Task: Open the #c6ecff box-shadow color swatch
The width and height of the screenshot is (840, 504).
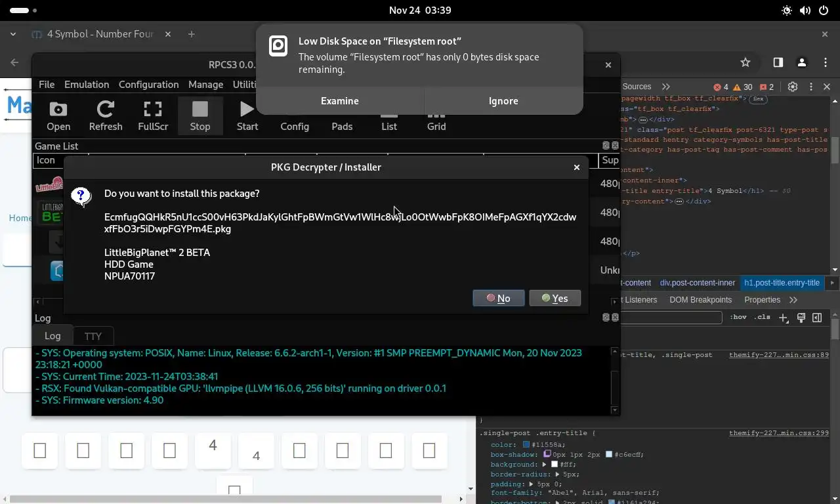Action: [609, 454]
